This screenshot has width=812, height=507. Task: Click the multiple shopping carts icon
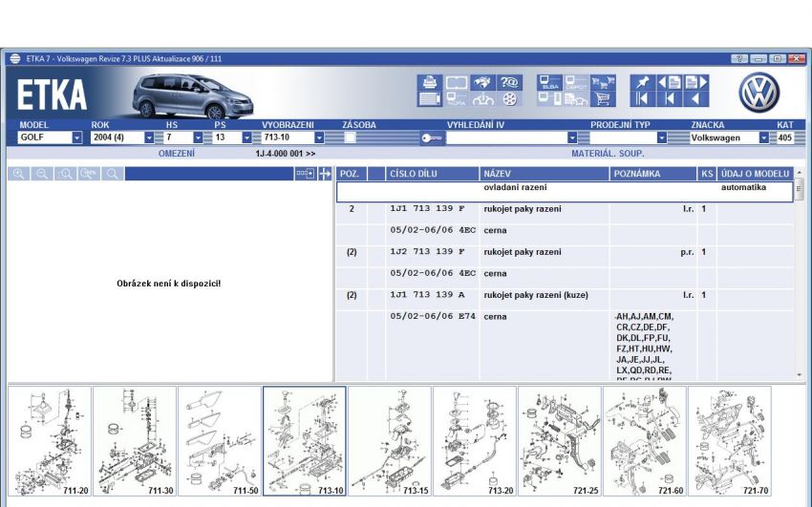coord(602,82)
